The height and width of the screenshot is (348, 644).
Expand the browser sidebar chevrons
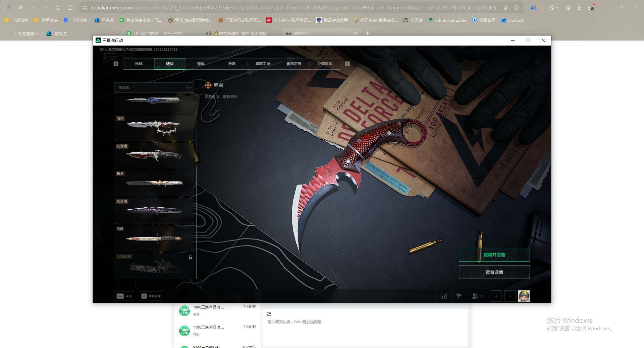(20, 7)
